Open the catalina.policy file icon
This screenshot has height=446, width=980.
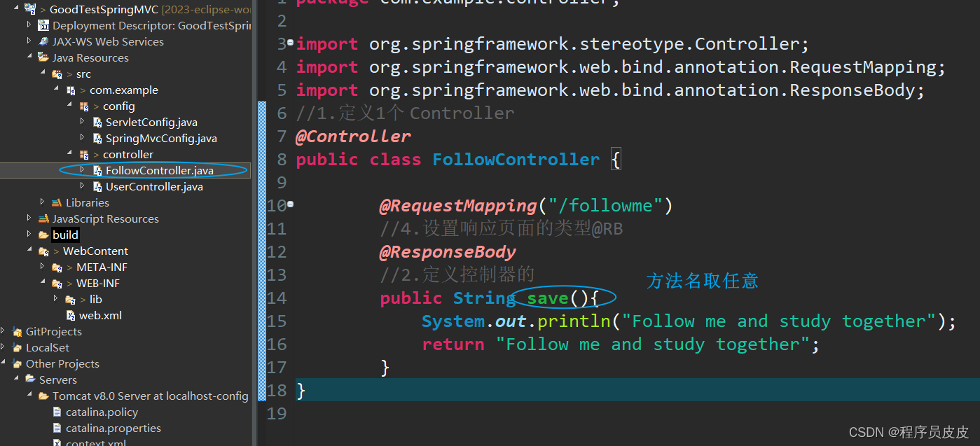click(58, 412)
